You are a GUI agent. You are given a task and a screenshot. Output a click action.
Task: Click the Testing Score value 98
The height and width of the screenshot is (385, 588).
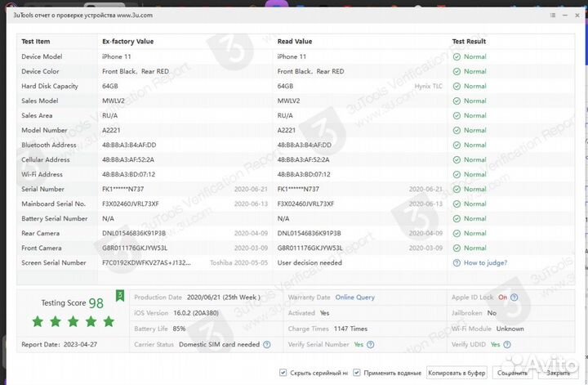96,303
